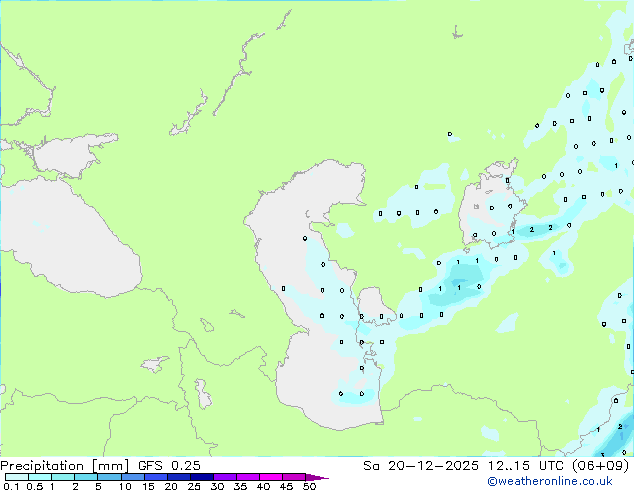Screen dimensions: 634x490
Task: Select the 0.5–1 mm legend swatch
Action: click(x=40, y=477)
